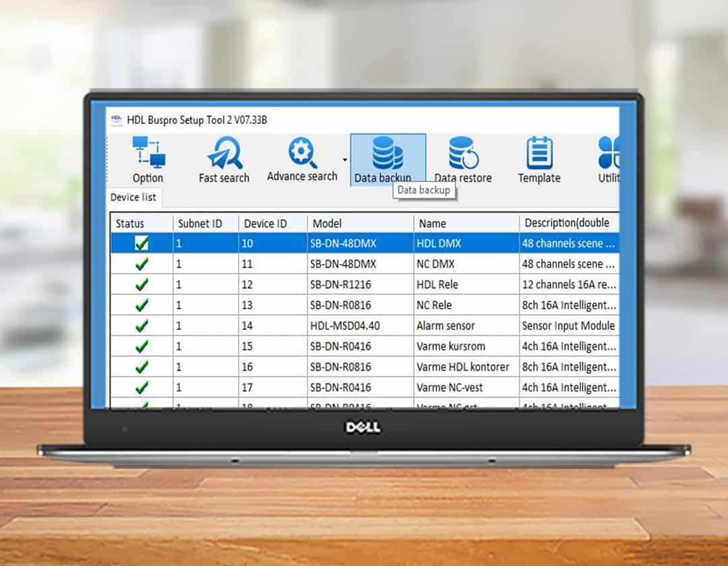
Task: Click the 8ch 16A description for device 16
Action: pos(569,367)
